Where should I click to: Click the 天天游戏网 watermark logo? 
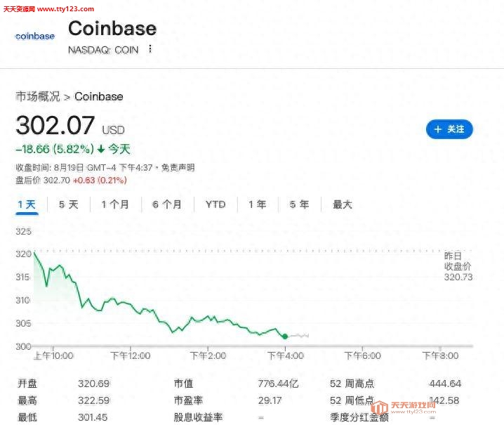[404, 407]
